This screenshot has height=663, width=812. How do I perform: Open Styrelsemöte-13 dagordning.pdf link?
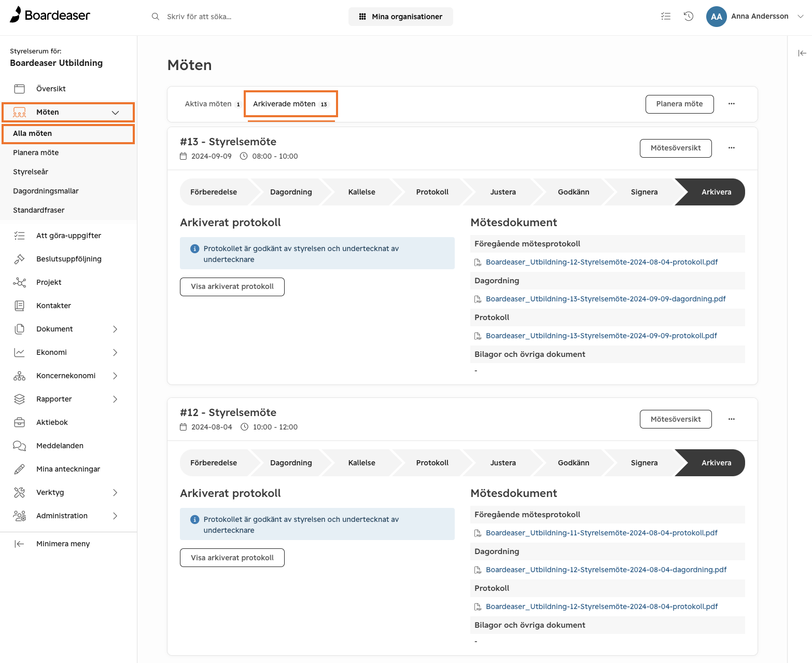[606, 299]
